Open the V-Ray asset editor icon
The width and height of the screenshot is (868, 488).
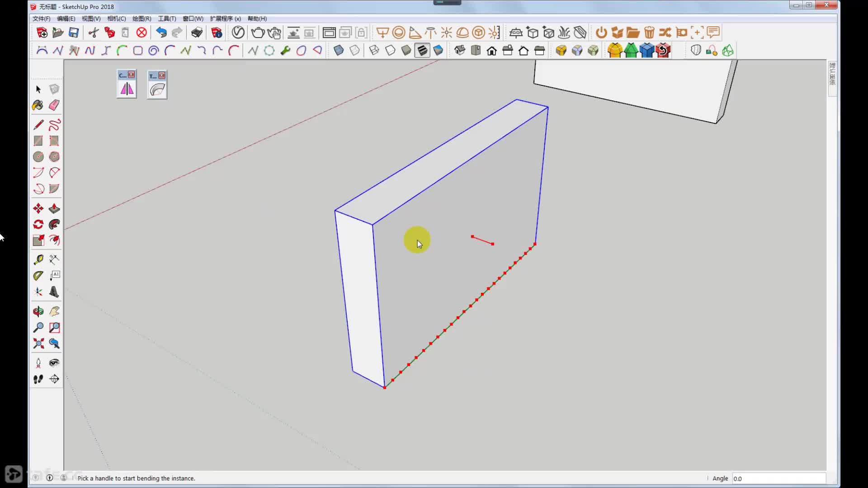point(238,33)
